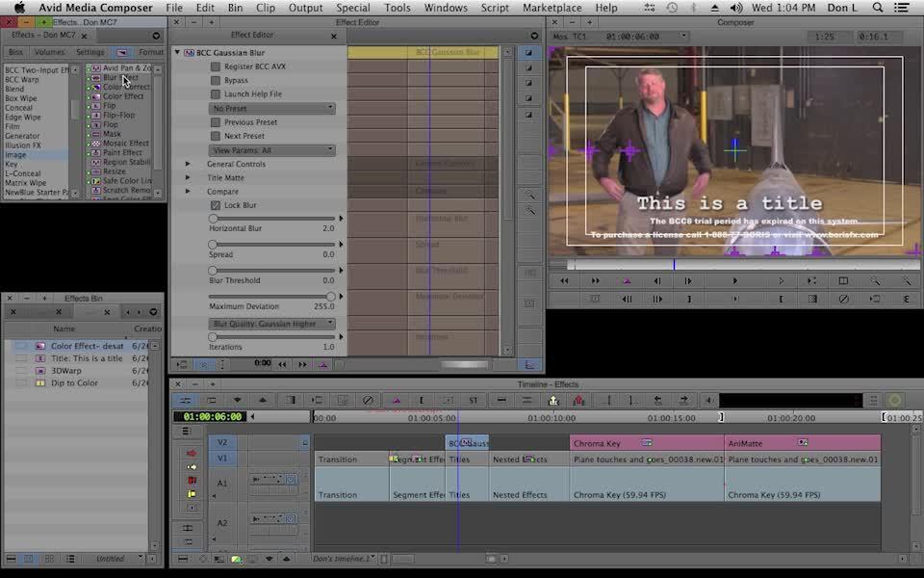Toggle the V1 track selector
924x578 pixels.
tap(222, 458)
